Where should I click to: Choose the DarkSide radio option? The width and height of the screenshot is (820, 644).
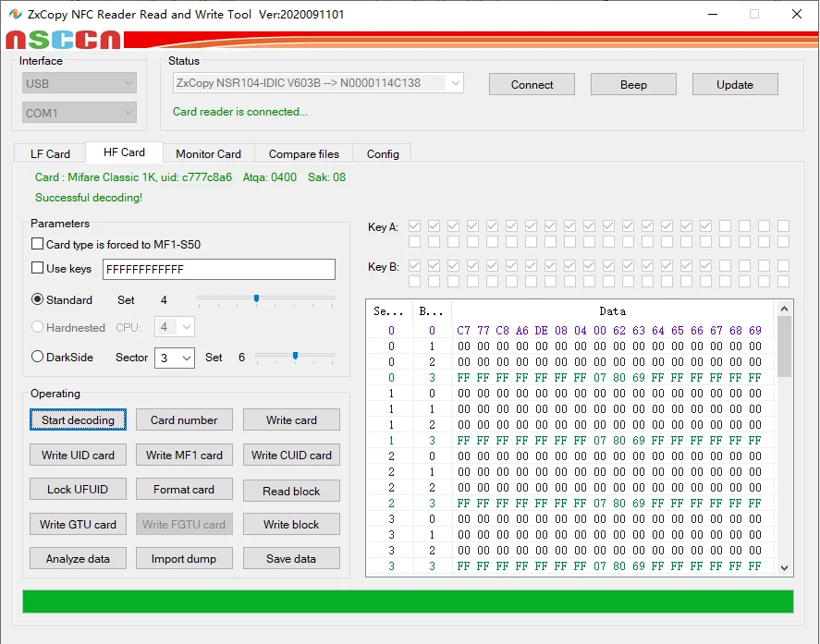37,357
